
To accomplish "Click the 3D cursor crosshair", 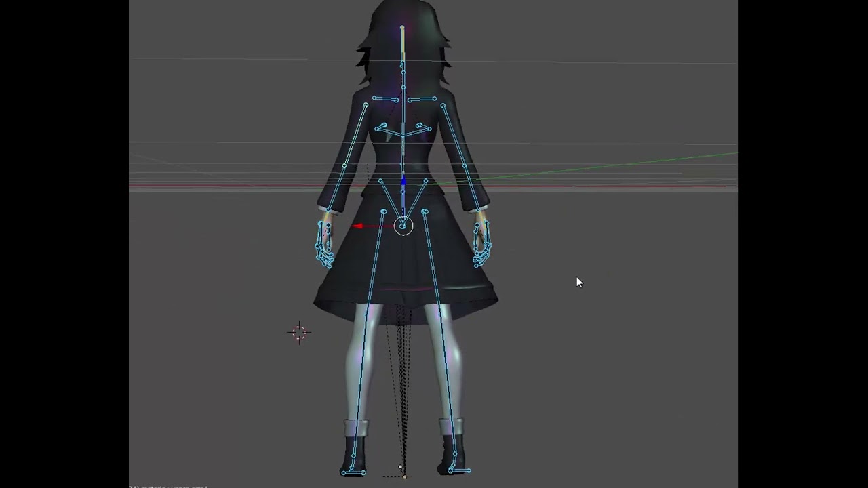I will coord(299,332).
